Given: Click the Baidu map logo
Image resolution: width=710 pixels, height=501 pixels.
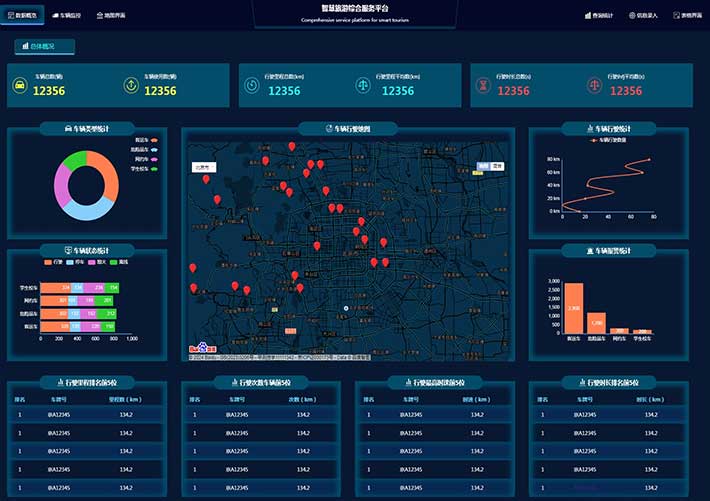Looking at the screenshot, I should 203,350.
